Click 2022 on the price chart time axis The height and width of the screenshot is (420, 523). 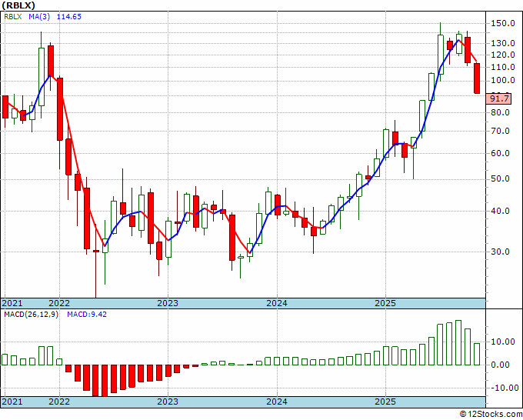click(59, 303)
